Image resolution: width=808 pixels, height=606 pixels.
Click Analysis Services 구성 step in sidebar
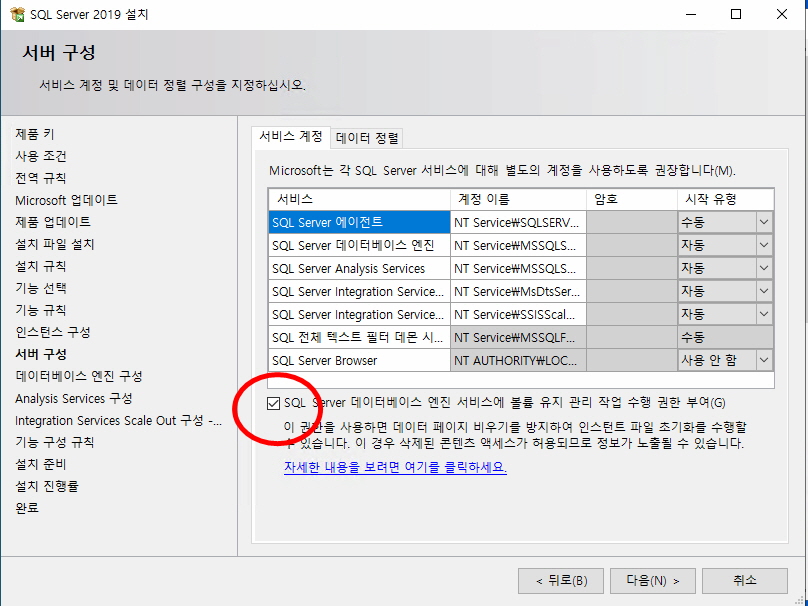(x=74, y=398)
